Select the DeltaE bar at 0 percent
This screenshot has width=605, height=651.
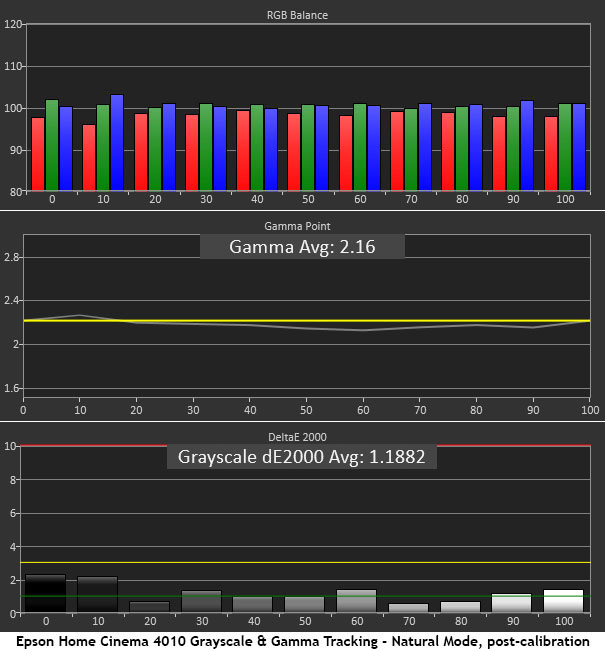point(45,594)
